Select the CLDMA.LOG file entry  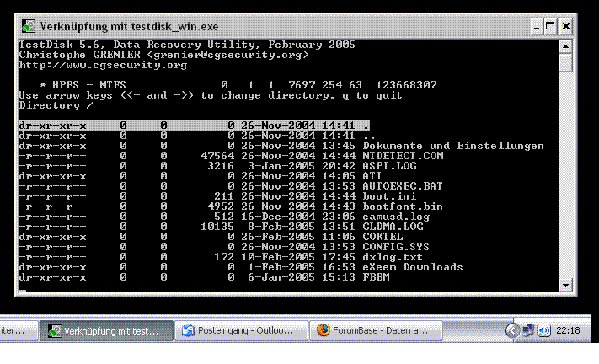coord(222,227)
